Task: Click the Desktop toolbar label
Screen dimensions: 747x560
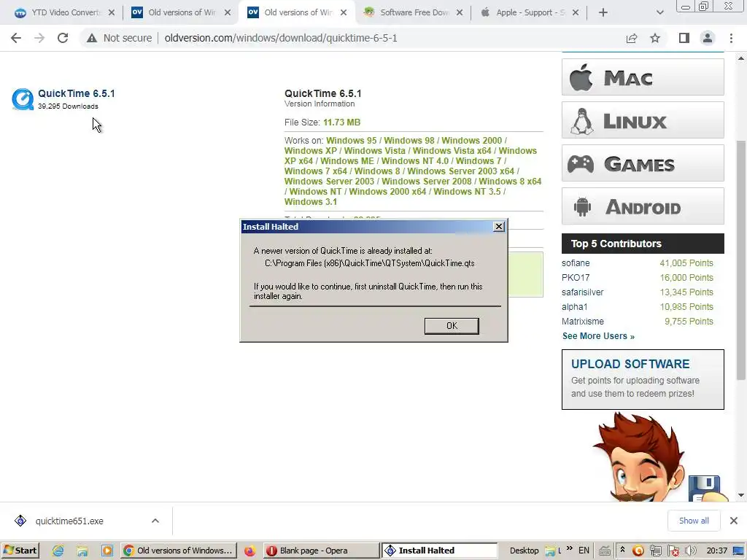Action: (x=524, y=551)
